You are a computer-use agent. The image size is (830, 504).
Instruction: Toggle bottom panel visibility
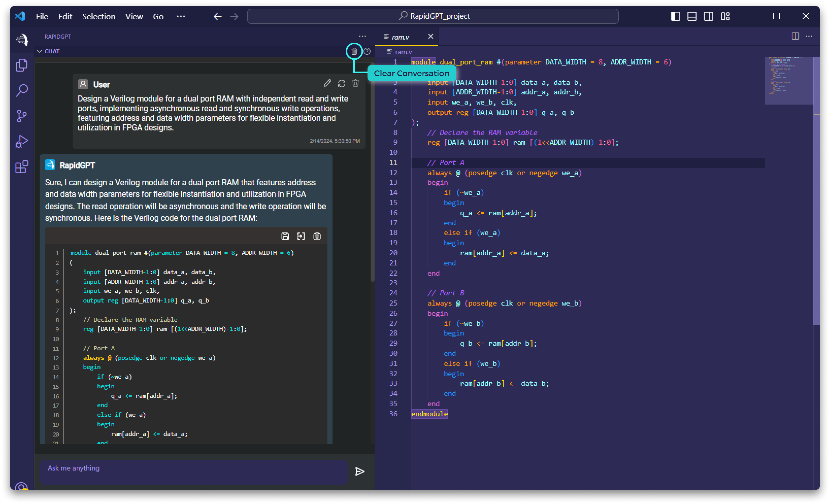click(x=692, y=16)
